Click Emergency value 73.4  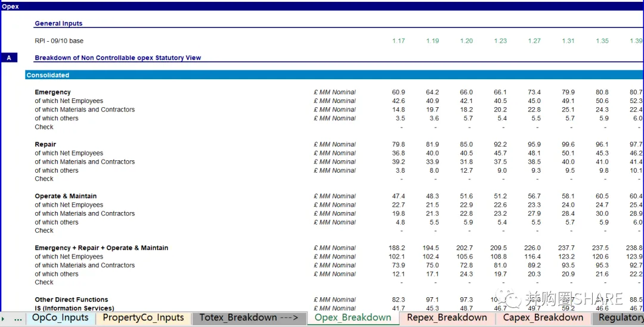[x=534, y=92]
